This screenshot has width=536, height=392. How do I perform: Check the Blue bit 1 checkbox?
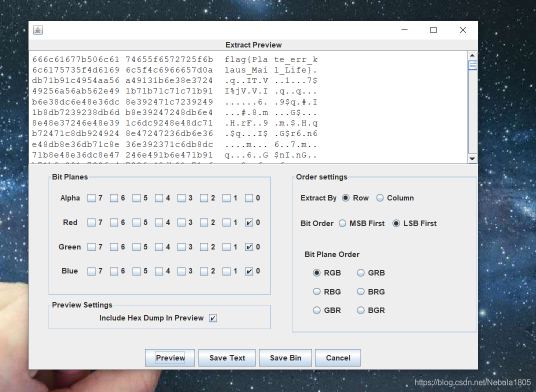(x=226, y=271)
